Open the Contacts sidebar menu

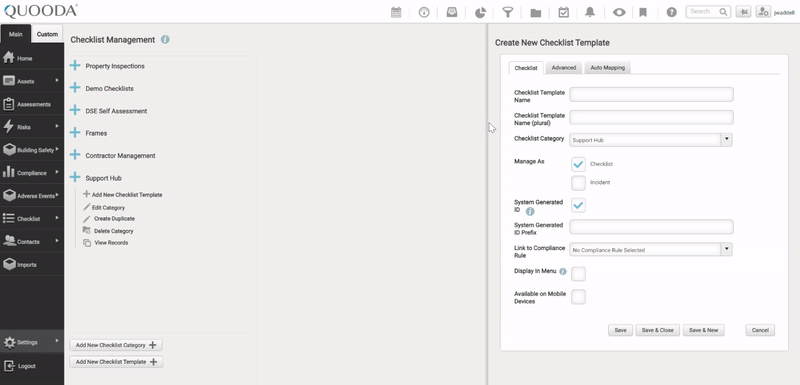coord(32,242)
